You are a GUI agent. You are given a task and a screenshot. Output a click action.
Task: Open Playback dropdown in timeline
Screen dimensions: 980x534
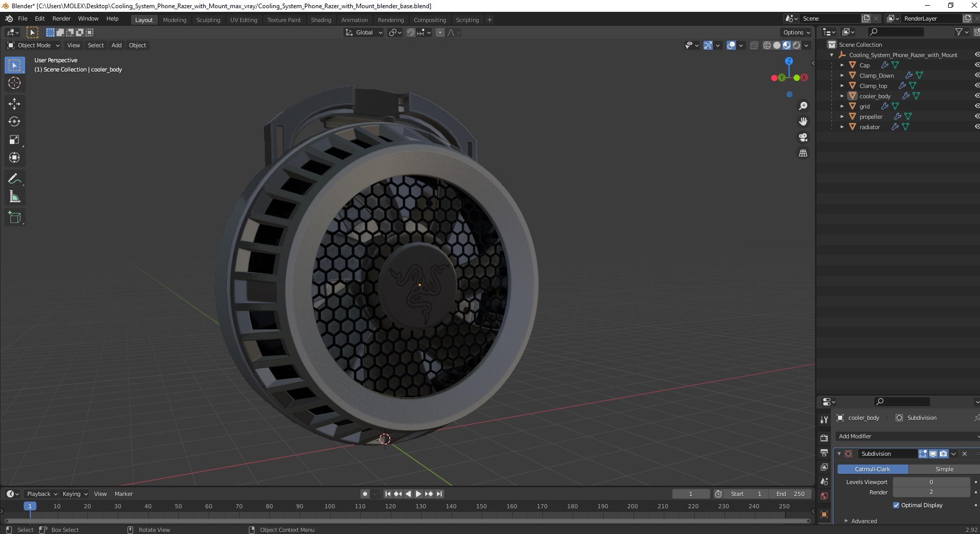42,494
